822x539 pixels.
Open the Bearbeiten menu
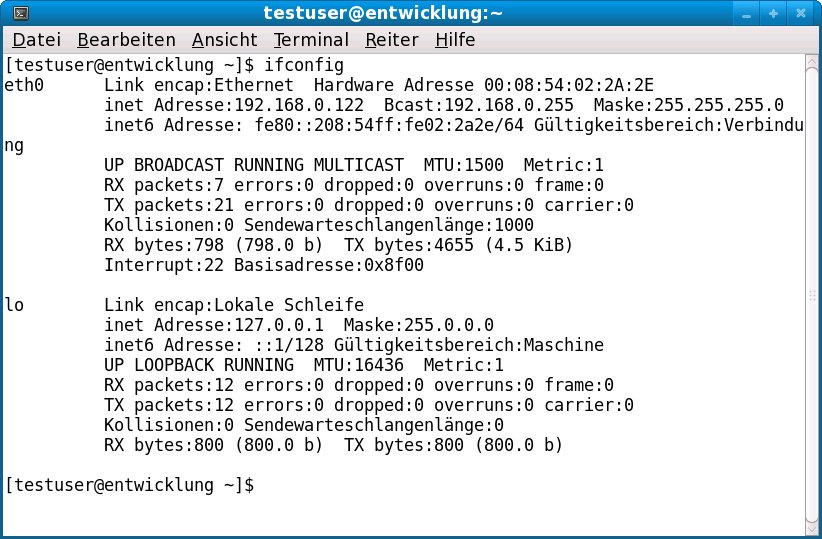click(x=126, y=41)
